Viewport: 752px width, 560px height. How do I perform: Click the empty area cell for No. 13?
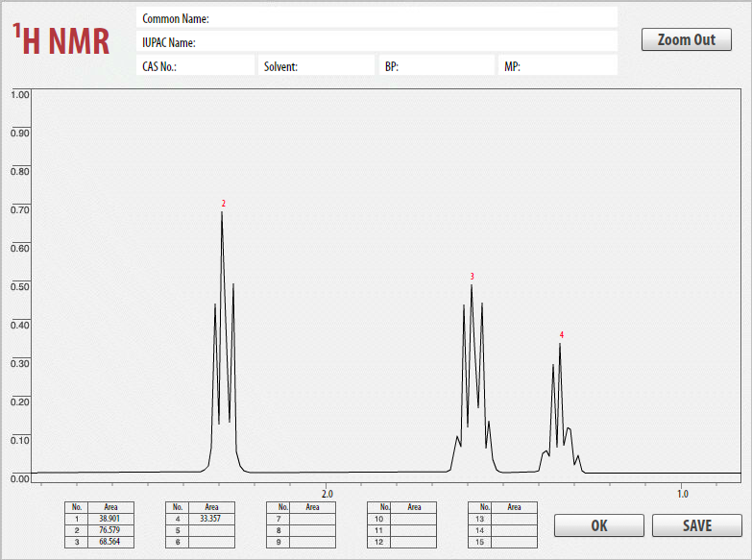pyautogui.click(x=514, y=519)
